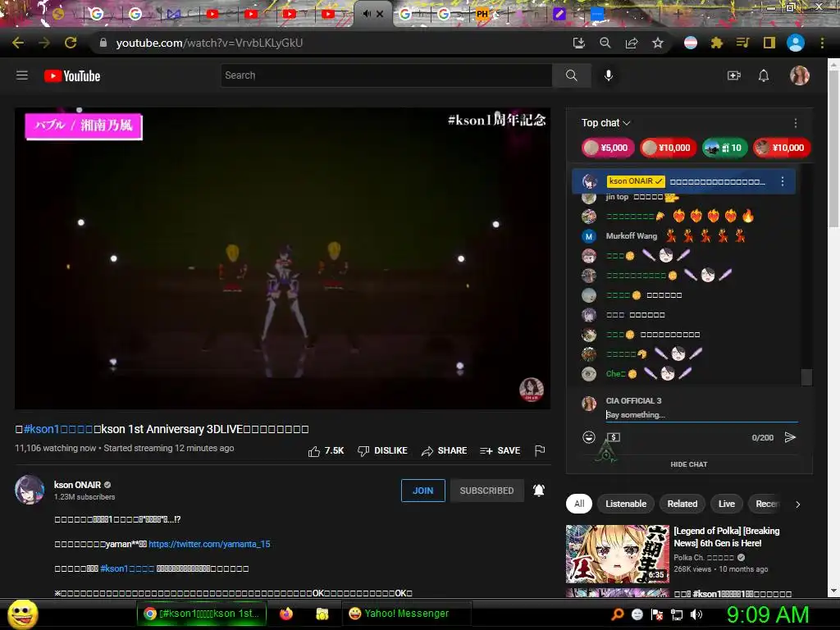
Task: Click the search magnifier button
Action: [572, 75]
